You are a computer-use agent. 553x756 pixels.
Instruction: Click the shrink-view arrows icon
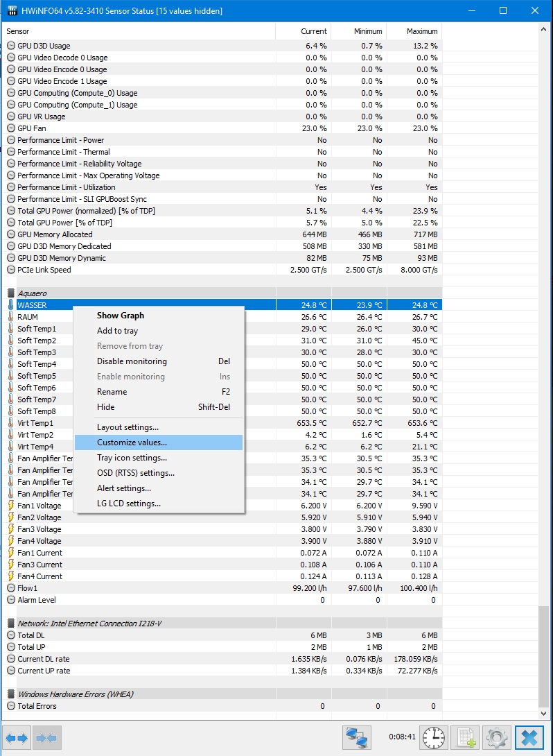point(46,738)
